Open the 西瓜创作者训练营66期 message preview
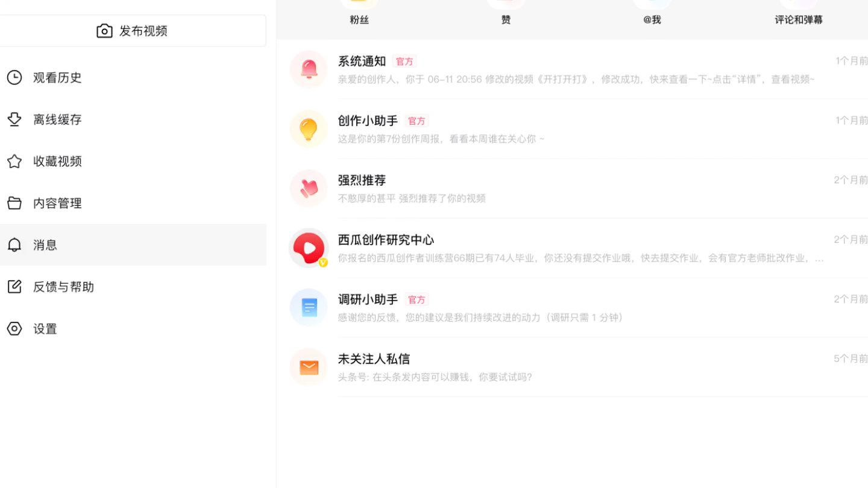The height and width of the screenshot is (488, 868). click(581, 258)
